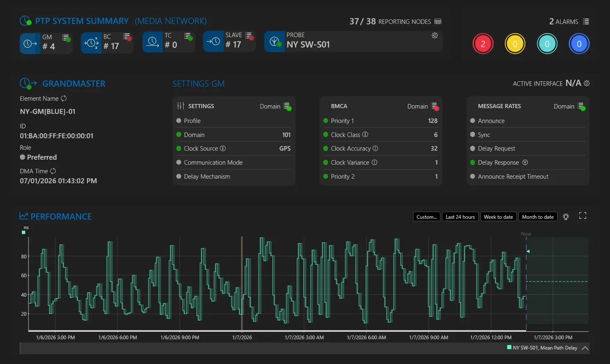This screenshot has height=364, width=610.
Task: Click the PROBE antenna icon
Action: click(x=275, y=42)
